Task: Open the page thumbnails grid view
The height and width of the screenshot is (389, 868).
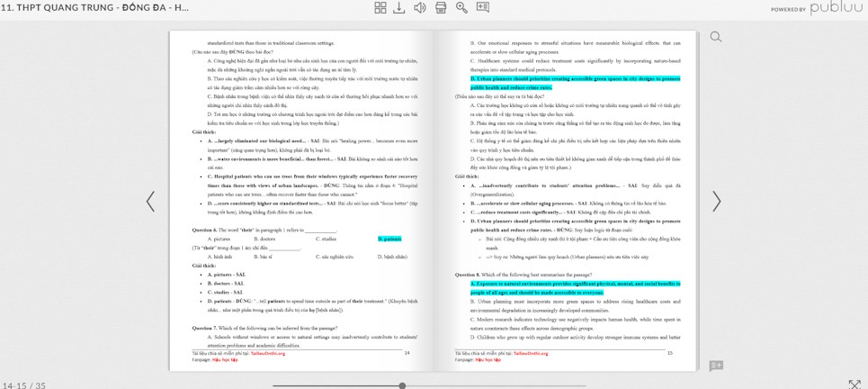Action: coord(380,7)
